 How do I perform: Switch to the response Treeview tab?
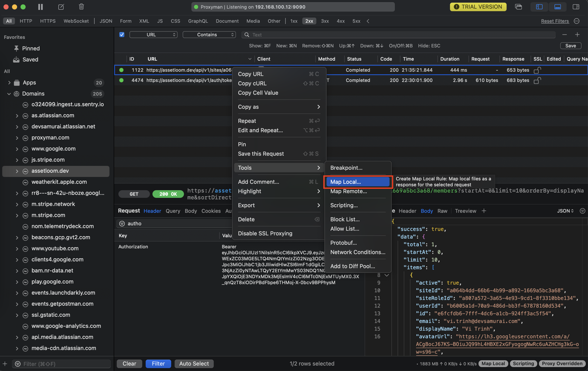click(x=465, y=211)
